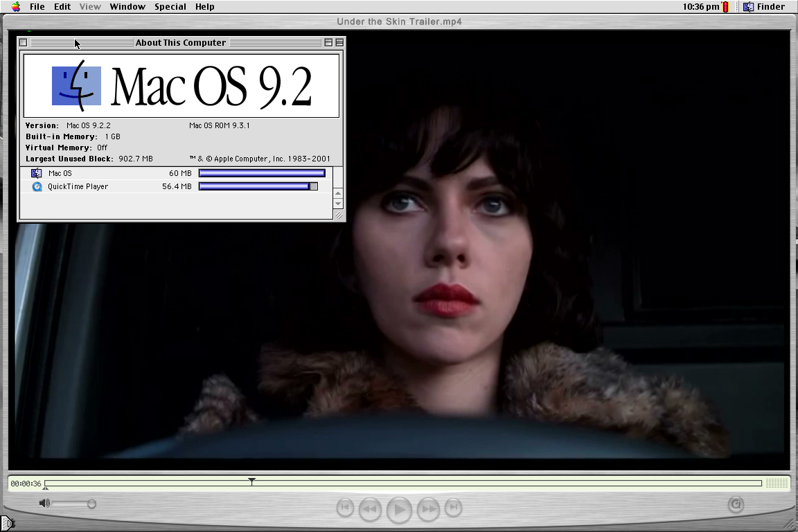This screenshot has width=798, height=532.
Task: Click the video frame in QuickTime Player
Action: click(399, 249)
